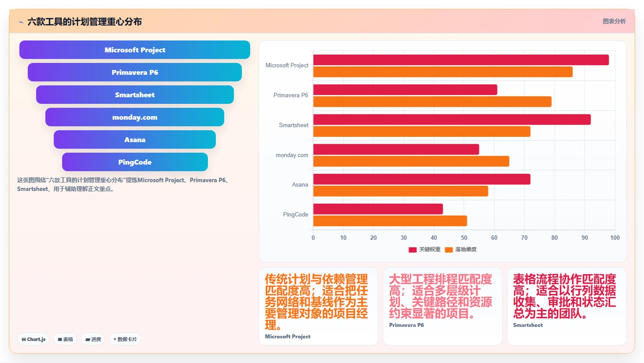Click the Smartsheet y-axis label

point(293,125)
